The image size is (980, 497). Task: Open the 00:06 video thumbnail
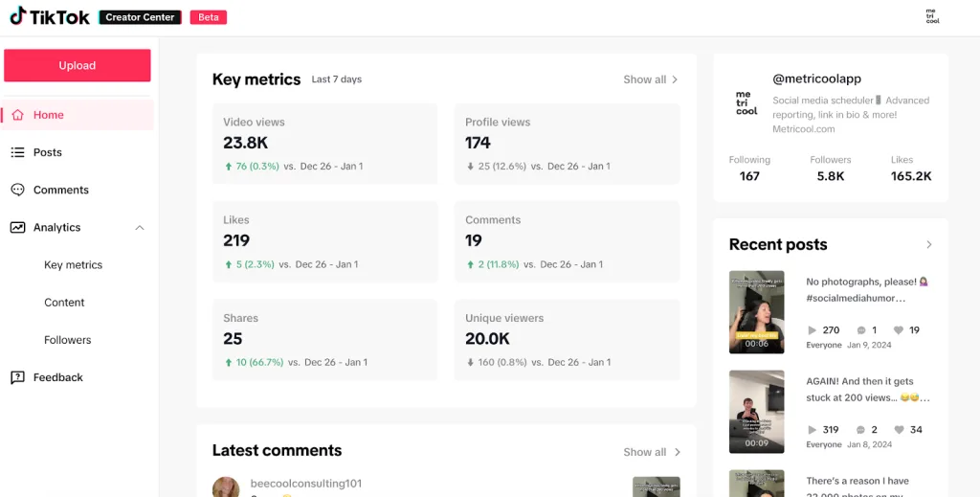tap(756, 312)
